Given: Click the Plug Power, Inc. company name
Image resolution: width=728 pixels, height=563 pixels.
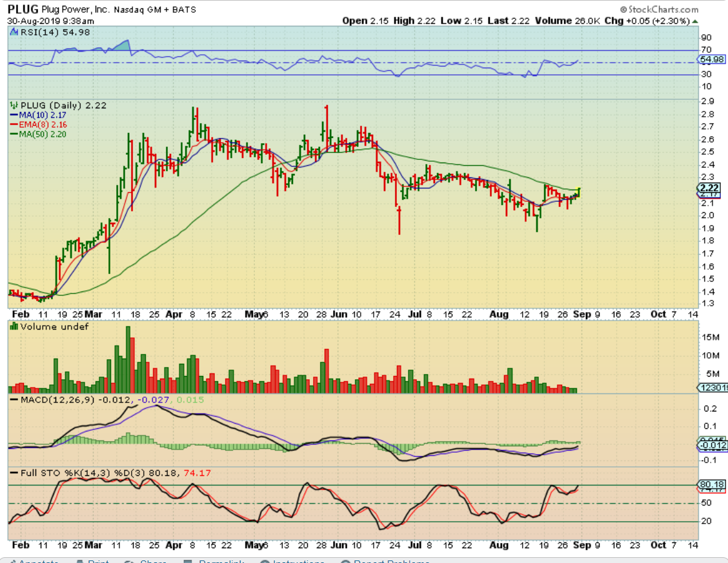Looking at the screenshot, I should 76,9.
